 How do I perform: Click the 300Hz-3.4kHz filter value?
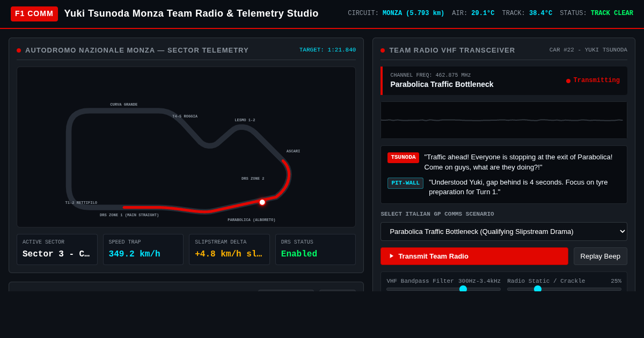[479, 281]
